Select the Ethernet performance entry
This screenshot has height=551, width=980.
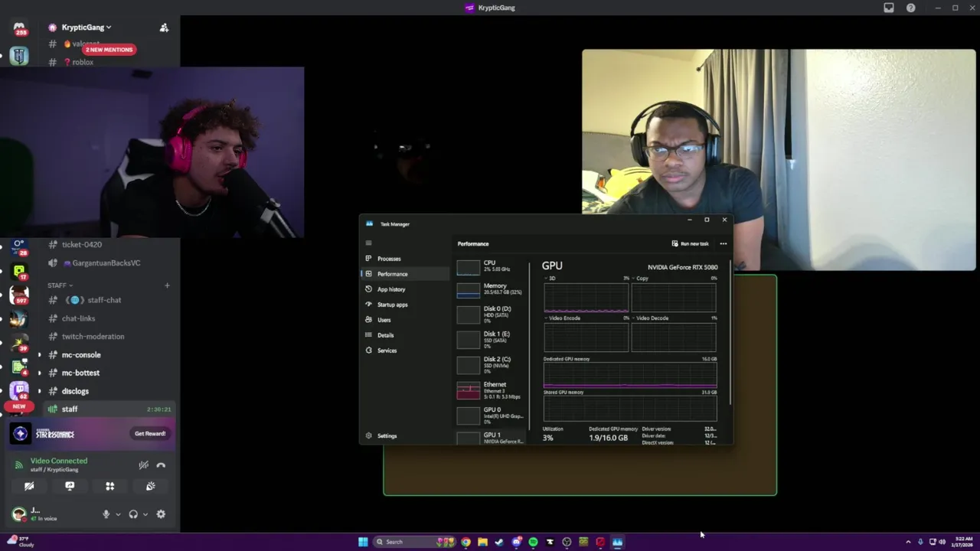pyautogui.click(x=490, y=390)
